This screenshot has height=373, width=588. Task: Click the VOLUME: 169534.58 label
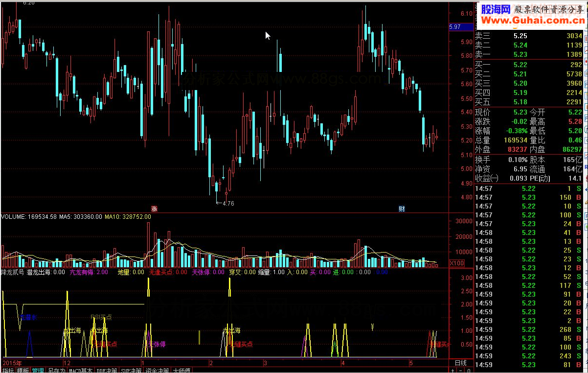coord(29,216)
